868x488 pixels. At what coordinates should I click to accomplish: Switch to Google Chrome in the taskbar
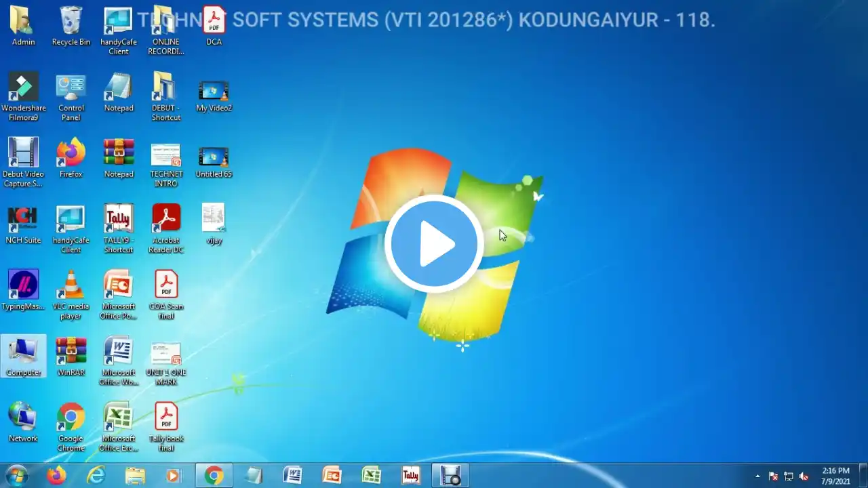[x=214, y=476]
